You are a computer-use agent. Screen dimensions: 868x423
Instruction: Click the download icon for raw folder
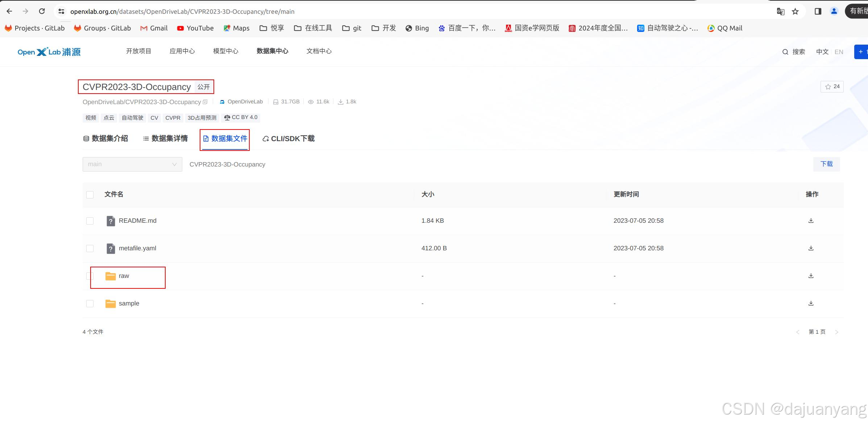[x=811, y=276]
